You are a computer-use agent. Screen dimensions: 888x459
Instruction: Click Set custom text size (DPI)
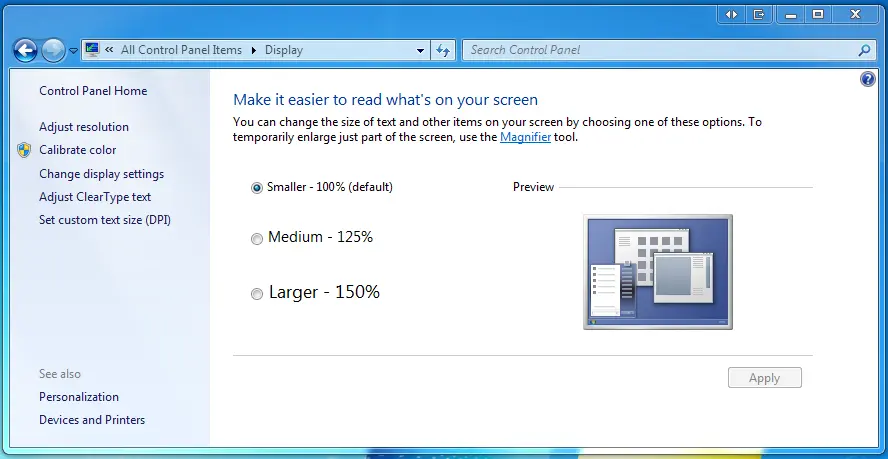[x=105, y=219]
